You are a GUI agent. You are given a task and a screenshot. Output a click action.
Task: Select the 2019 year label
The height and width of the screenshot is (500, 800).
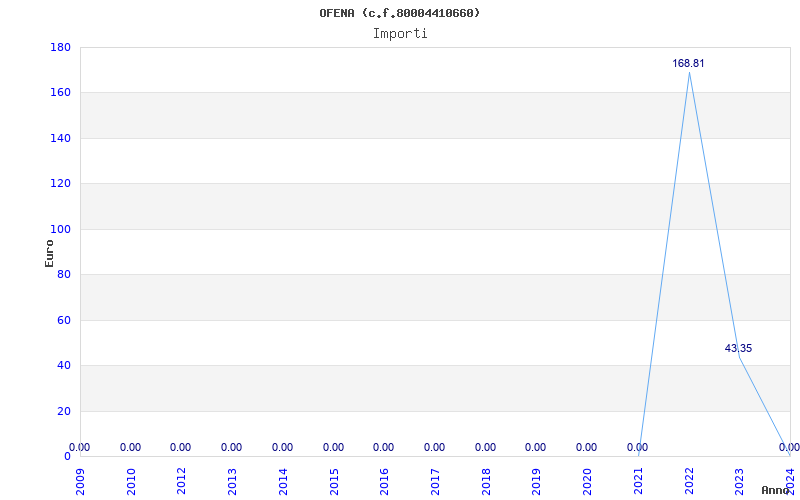pos(536,481)
